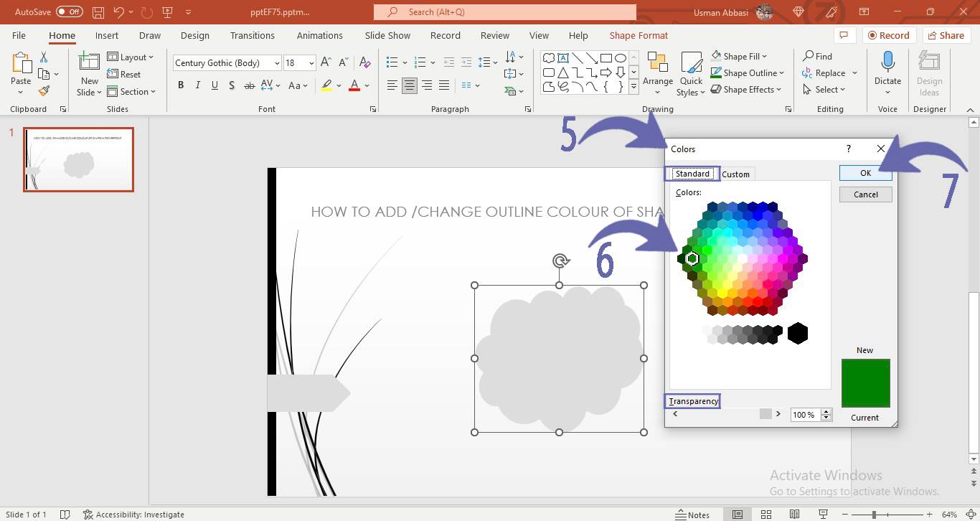The image size is (980, 521).
Task: Switch to Custom tab in Colors dialog
Action: coord(735,174)
